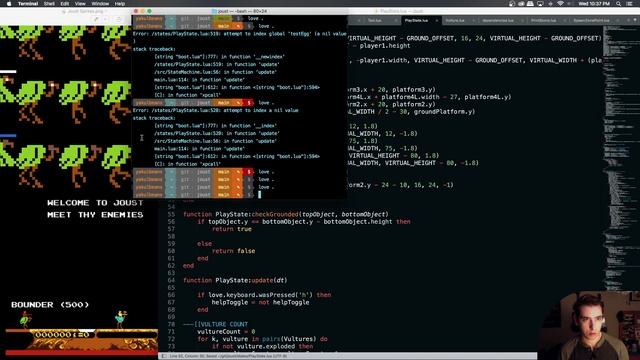Screen dimensions: 640x360
Task: Click line number 55 in the gutter
Action: pyautogui.click(x=171, y=214)
